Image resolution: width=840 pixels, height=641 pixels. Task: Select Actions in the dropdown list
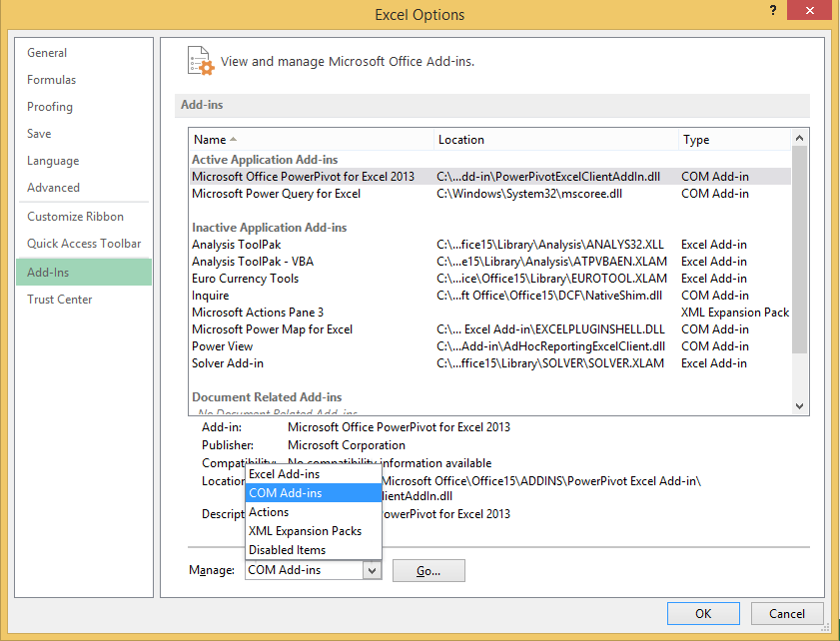tap(269, 512)
